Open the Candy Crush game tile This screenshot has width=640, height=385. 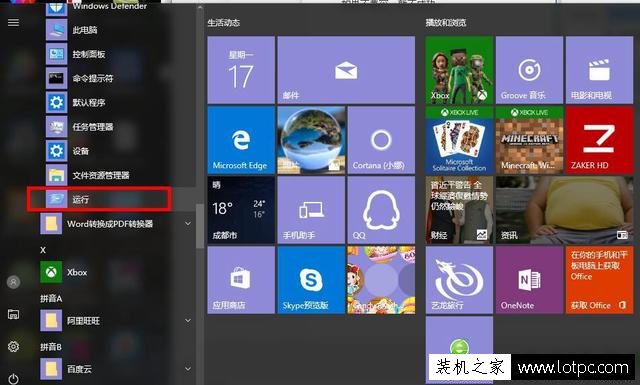coord(381,280)
